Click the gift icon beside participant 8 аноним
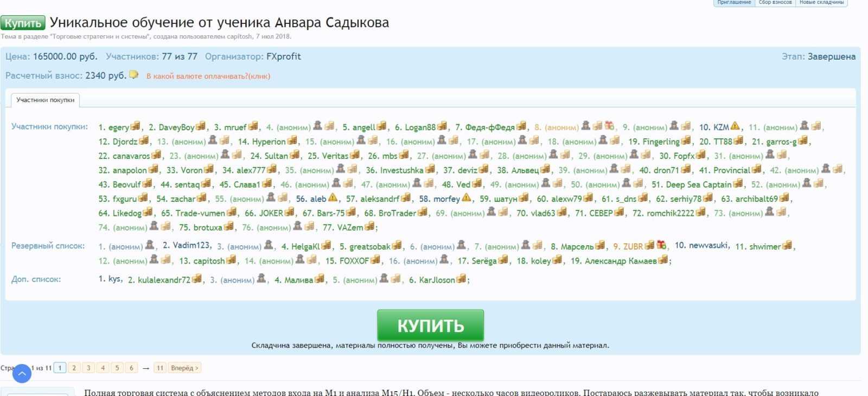Screen dimensions: 868x396 point(610,126)
